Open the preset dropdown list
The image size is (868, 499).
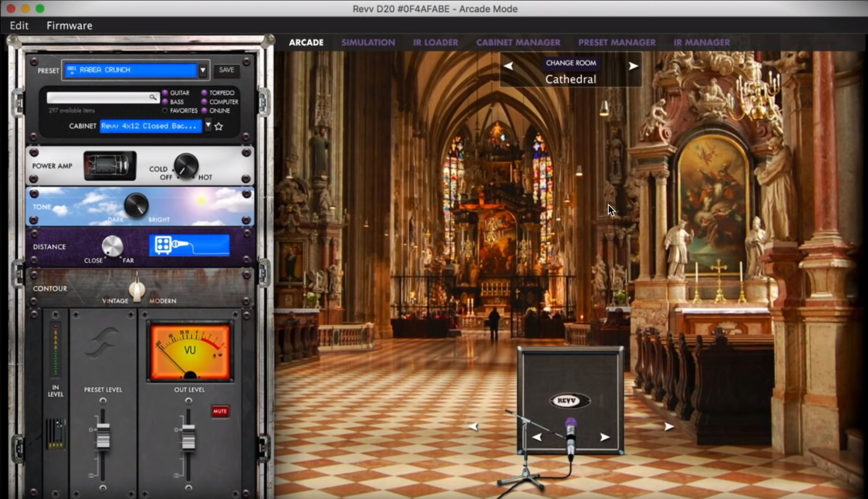point(203,70)
